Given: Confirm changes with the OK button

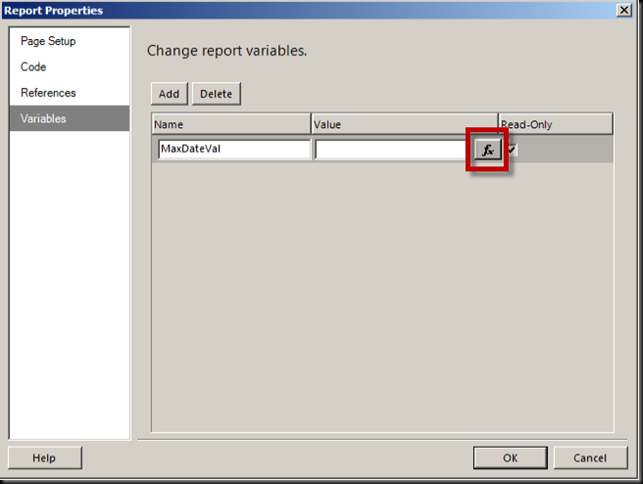Looking at the screenshot, I should 510,458.
